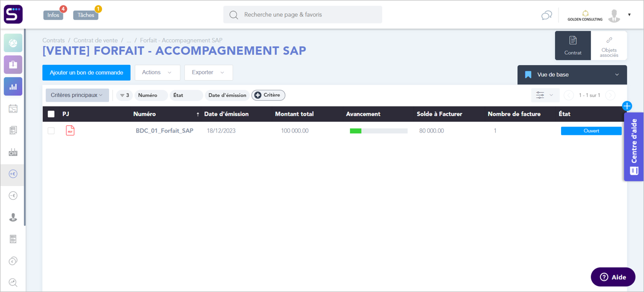Open the minus-euro purchases sidebar icon
This screenshot has height=292, width=644.
[13, 196]
